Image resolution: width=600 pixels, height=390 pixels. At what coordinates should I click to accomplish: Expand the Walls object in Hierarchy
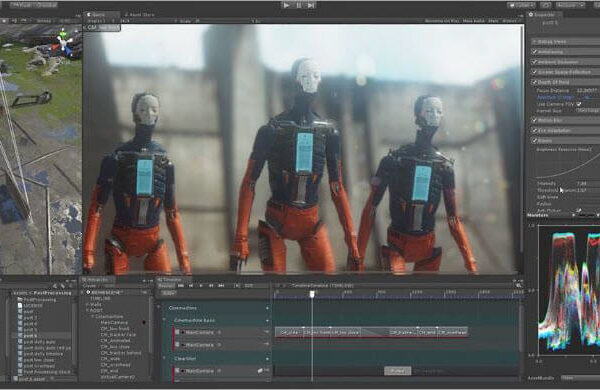click(x=88, y=305)
